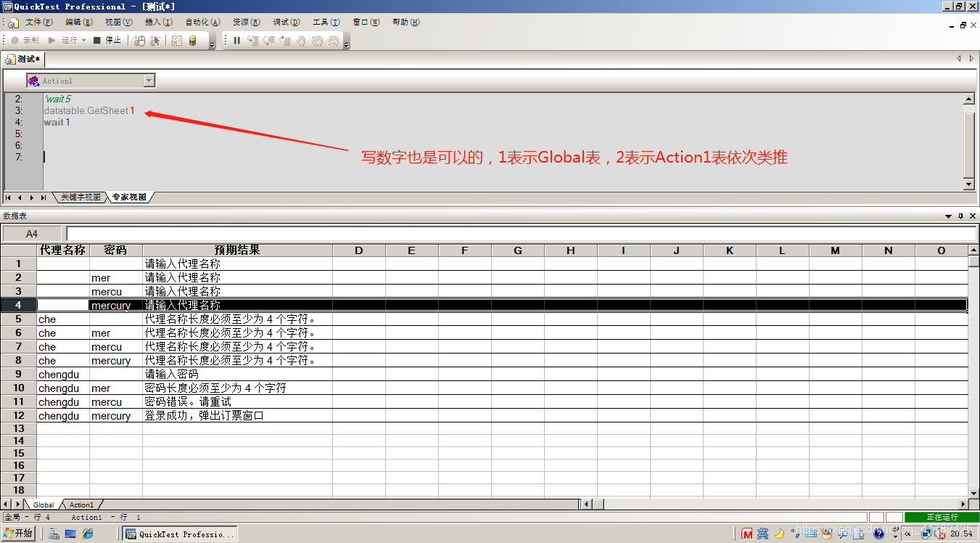Open the Action1 action list dropdown
980x543 pixels.
click(x=149, y=81)
